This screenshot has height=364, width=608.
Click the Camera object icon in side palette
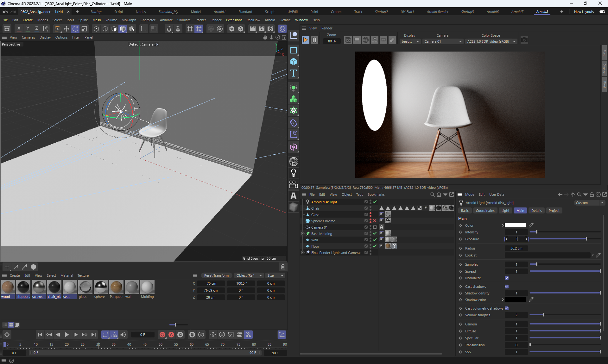(x=294, y=184)
